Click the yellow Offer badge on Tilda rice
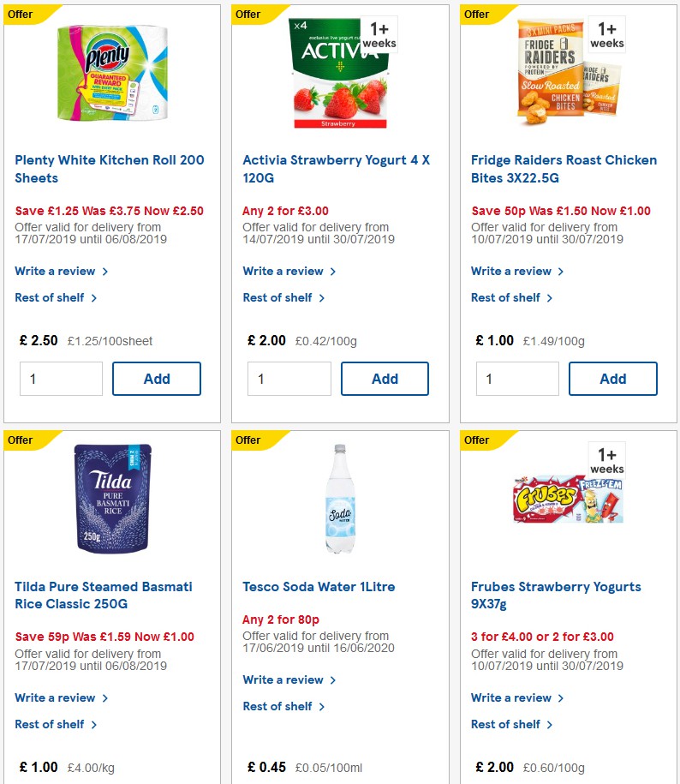 (x=18, y=440)
